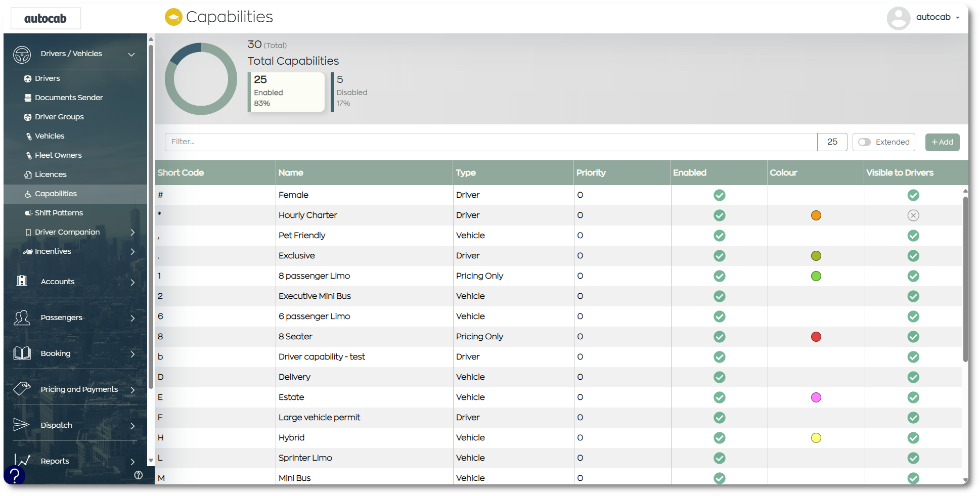Toggle Visible to Drivers for Delivery
This screenshot has width=980, height=496.
(x=913, y=377)
